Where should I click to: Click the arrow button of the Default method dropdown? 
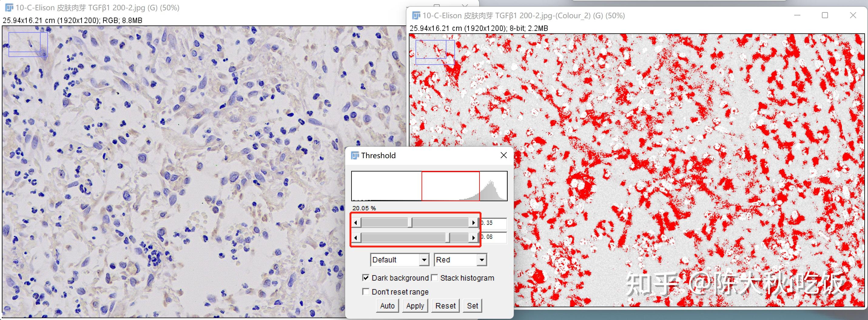click(x=424, y=260)
